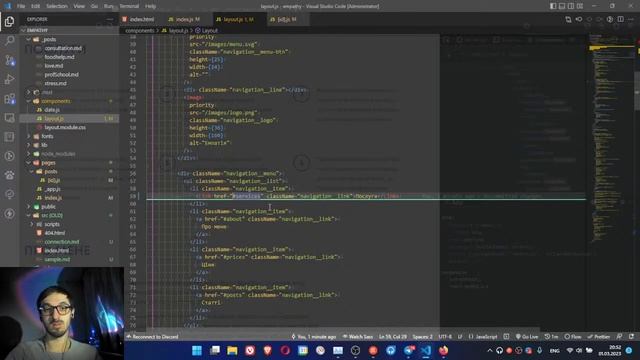Click the lightning bolt activity bar icon
Viewport: 640px width, 360px height.
tap(9, 213)
